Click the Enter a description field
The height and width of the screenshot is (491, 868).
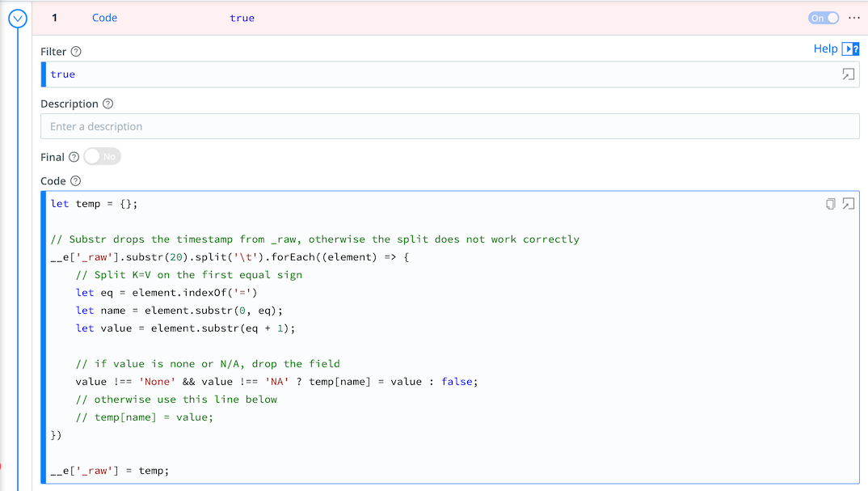(323, 126)
